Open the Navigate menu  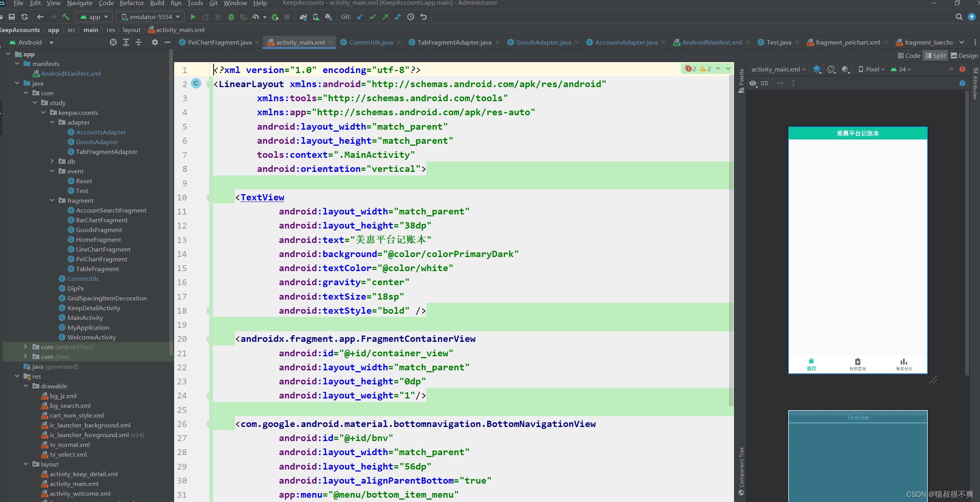(80, 3)
